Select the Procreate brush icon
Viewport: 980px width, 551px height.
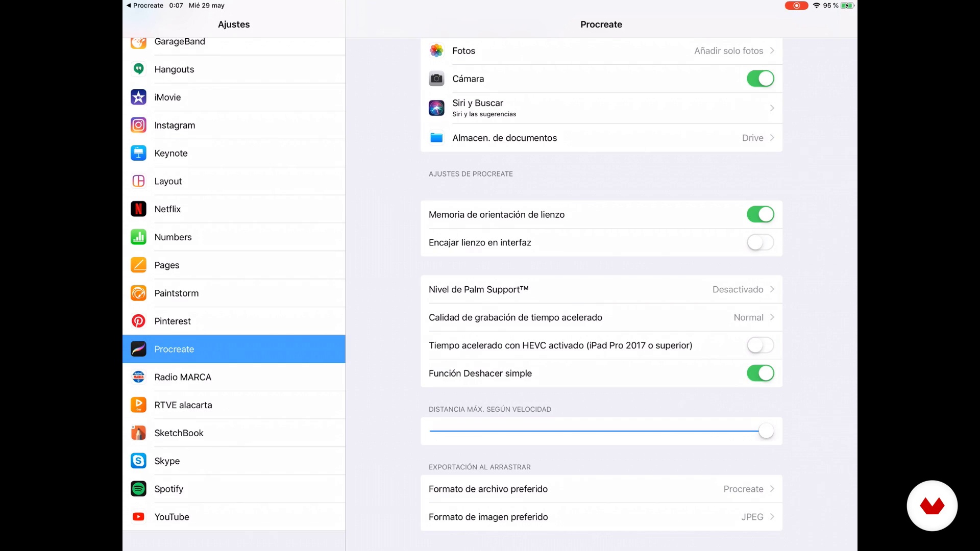coord(138,349)
